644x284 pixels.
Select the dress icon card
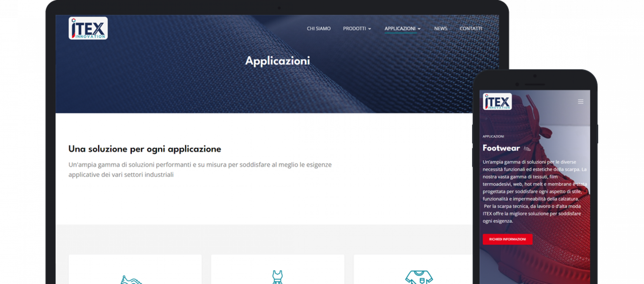[278, 269]
